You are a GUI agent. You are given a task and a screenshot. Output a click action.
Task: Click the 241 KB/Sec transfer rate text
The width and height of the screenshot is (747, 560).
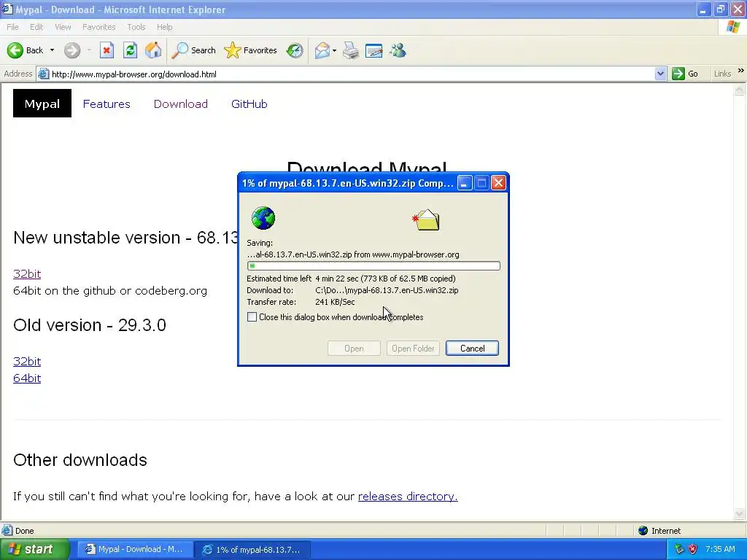[x=335, y=302]
